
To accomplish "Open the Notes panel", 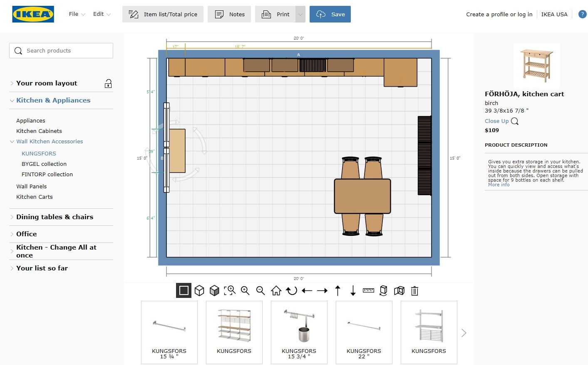I will [229, 14].
